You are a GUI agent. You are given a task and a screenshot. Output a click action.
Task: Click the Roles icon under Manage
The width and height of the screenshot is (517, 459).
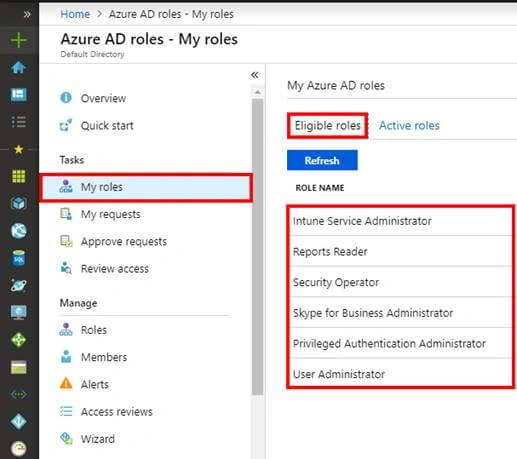click(x=66, y=329)
